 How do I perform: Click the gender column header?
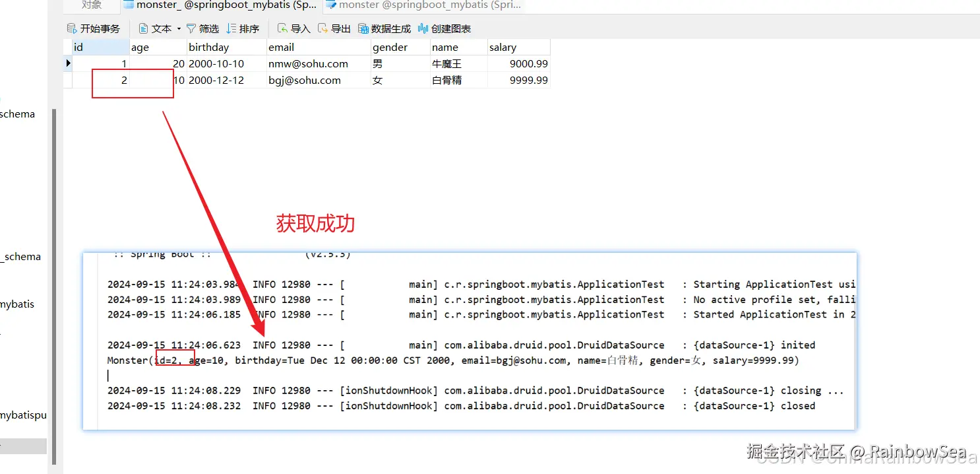coord(400,48)
